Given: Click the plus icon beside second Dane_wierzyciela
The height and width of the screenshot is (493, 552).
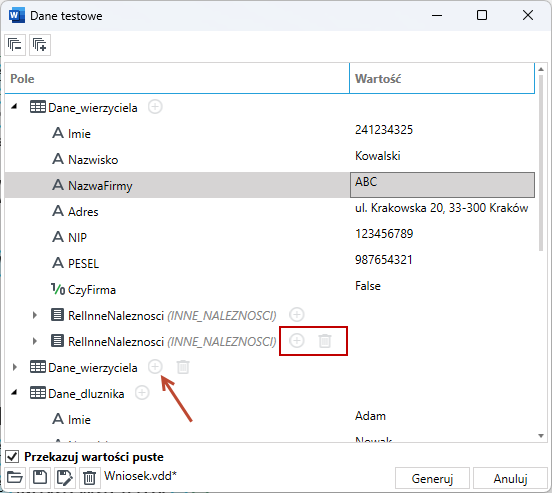Looking at the screenshot, I should [155, 367].
